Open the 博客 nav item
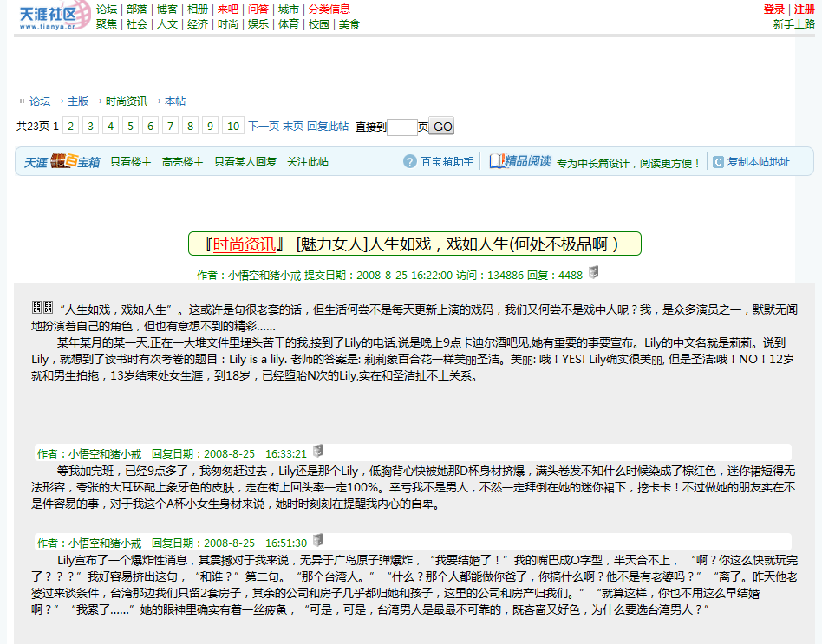 (x=167, y=9)
